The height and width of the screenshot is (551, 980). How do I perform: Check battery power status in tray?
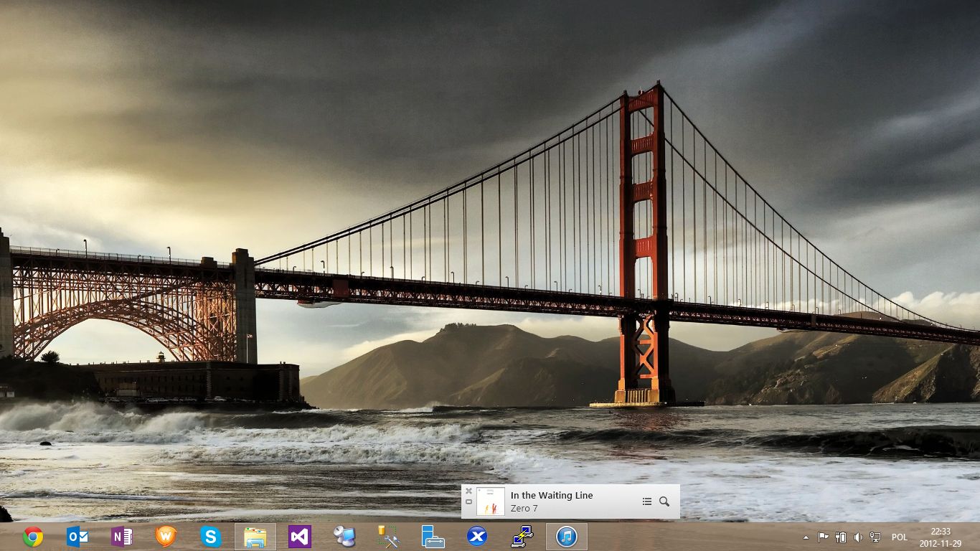[x=841, y=537]
